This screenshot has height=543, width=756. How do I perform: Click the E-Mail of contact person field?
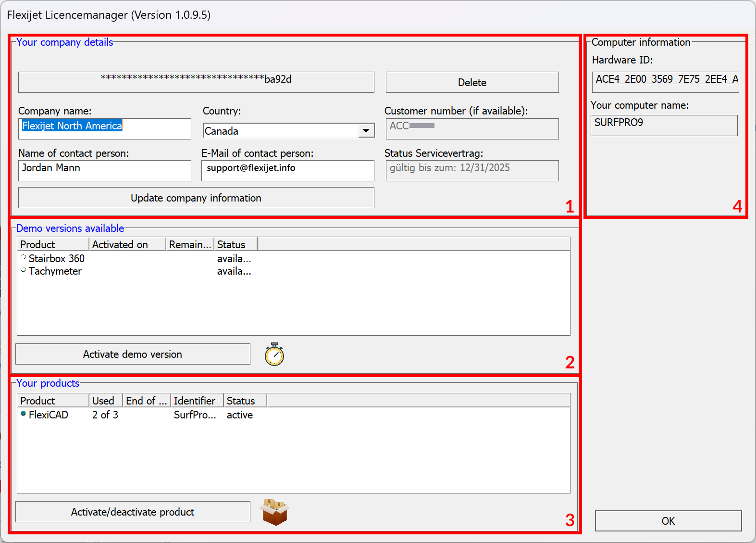pyautogui.click(x=288, y=171)
